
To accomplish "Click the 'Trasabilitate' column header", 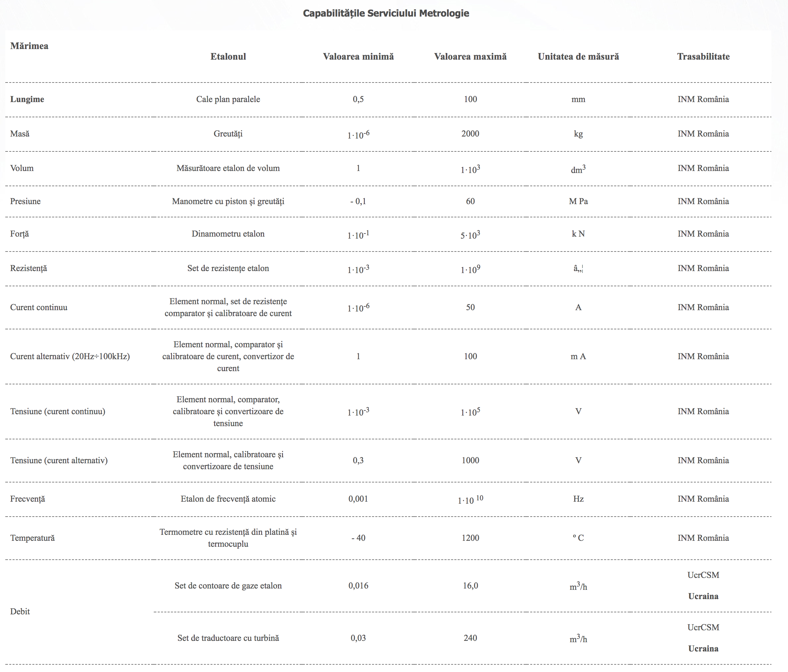I will 703,57.
